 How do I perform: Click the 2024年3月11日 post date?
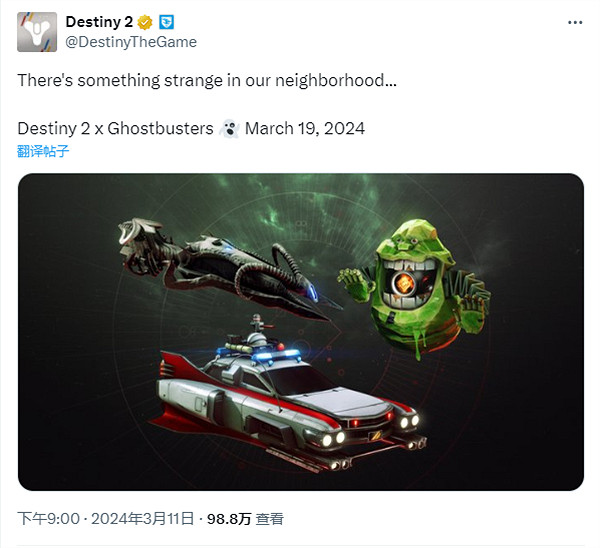(142, 519)
